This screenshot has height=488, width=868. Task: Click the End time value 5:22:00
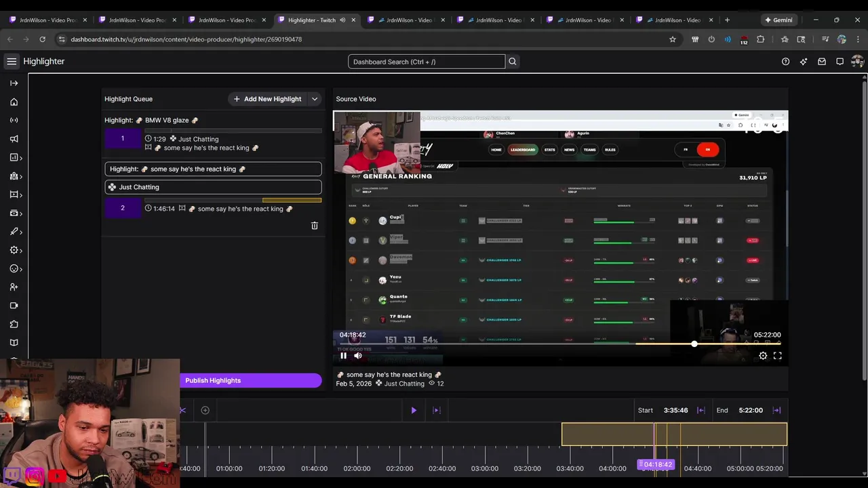click(751, 410)
